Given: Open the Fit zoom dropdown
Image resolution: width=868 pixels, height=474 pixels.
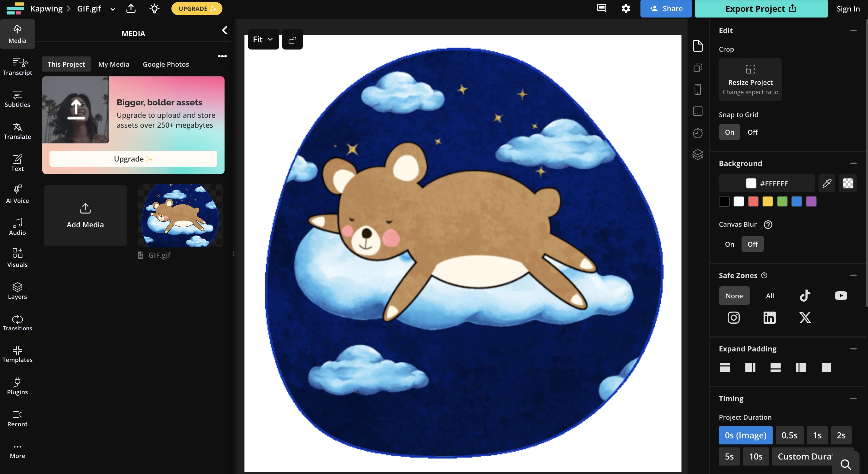Looking at the screenshot, I should 263,40.
